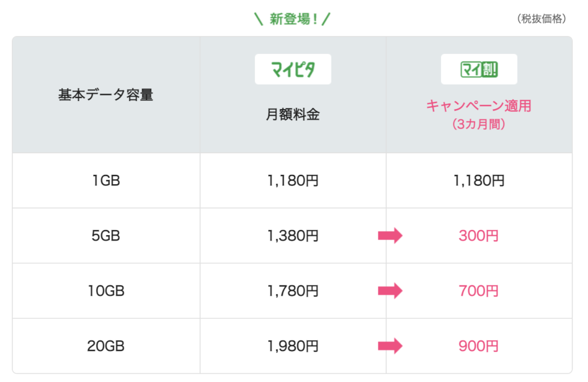588x382 pixels.
Task: Click the 1,980円 monthly price
Action: [x=293, y=346]
